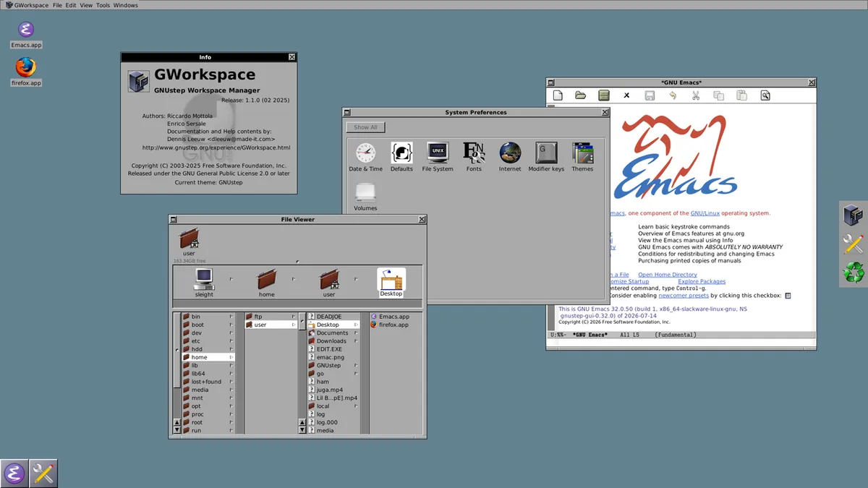
Task: Expand the Documents folder arrow in File Viewer
Action: (x=356, y=333)
